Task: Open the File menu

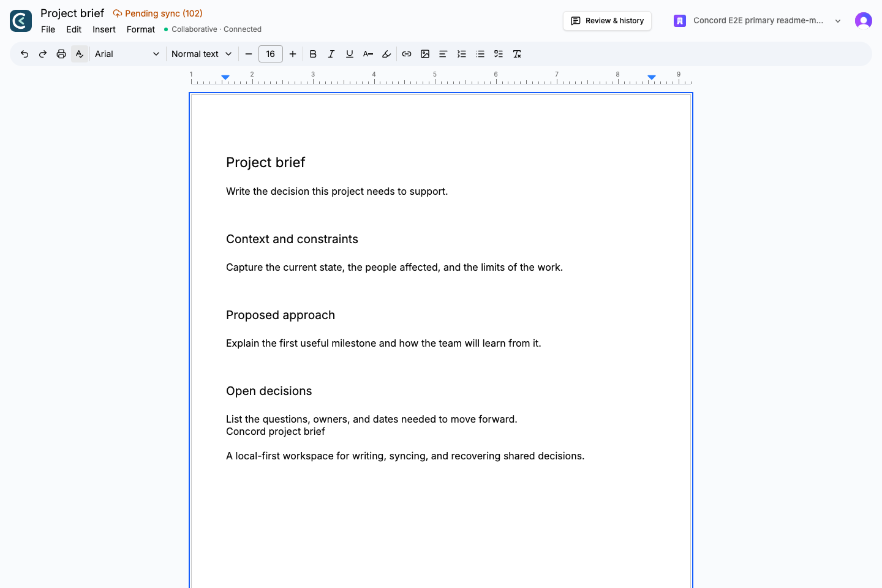Action: [48, 29]
